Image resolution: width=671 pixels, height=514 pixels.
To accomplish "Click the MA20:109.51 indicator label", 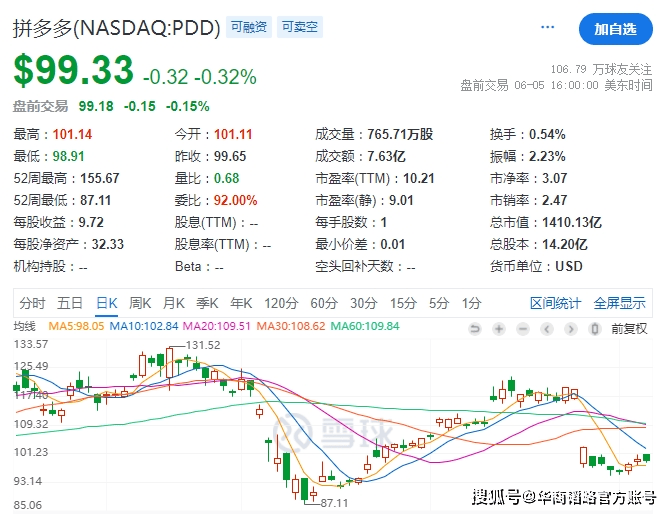I will 217,326.
